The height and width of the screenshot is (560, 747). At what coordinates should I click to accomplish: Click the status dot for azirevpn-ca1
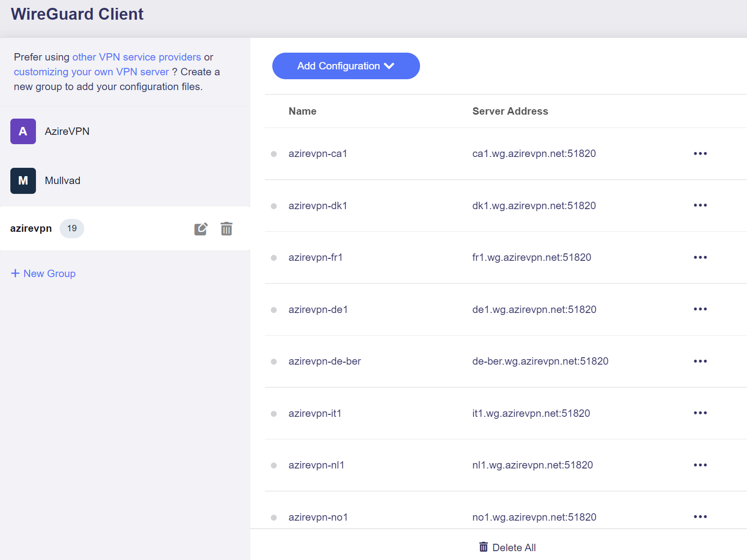(274, 154)
